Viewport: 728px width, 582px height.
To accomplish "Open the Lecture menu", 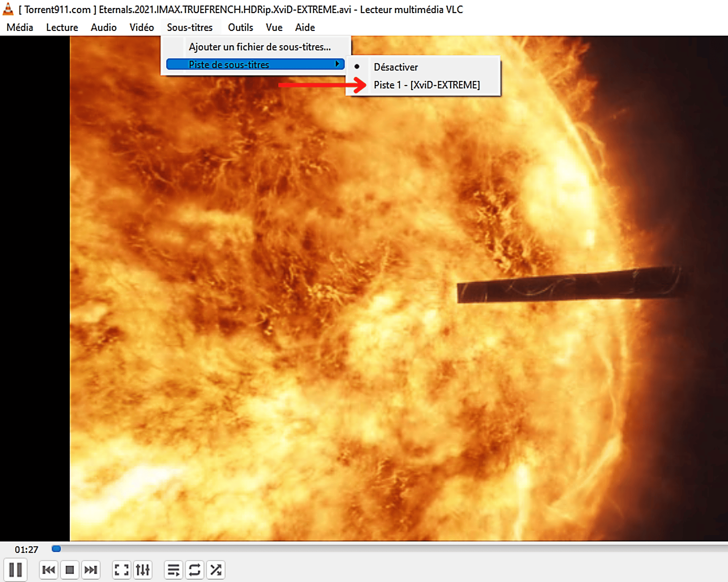I will point(62,27).
